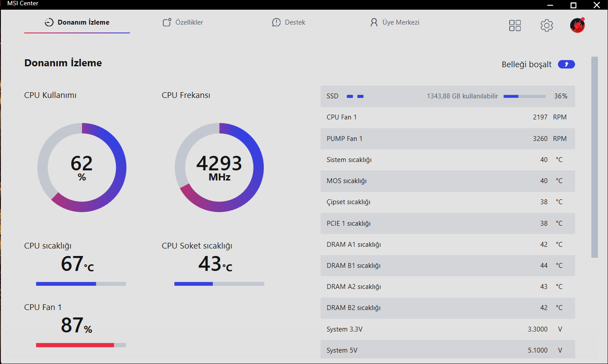Click the "Donanım İzleme" page heading
Screen dimensions: 608x364
tap(63, 63)
